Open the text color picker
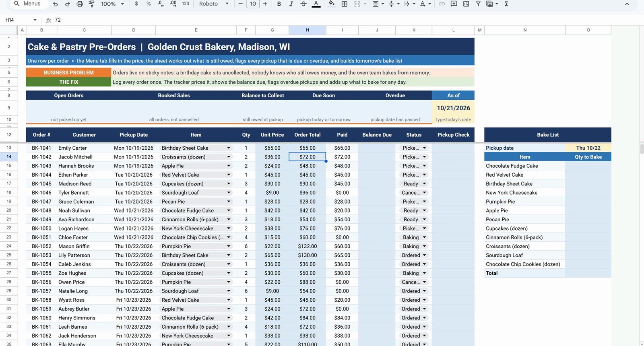The image size is (644, 346). pos(316,4)
